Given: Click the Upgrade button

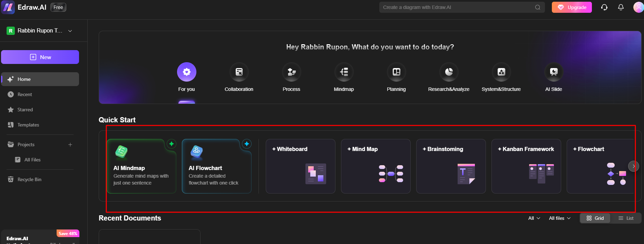Looking at the screenshot, I should pyautogui.click(x=572, y=7).
